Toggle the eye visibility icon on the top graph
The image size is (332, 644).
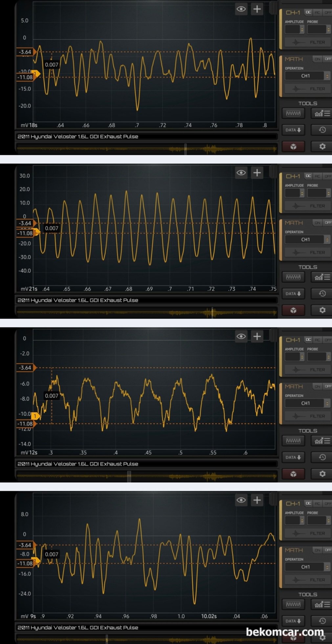(241, 9)
